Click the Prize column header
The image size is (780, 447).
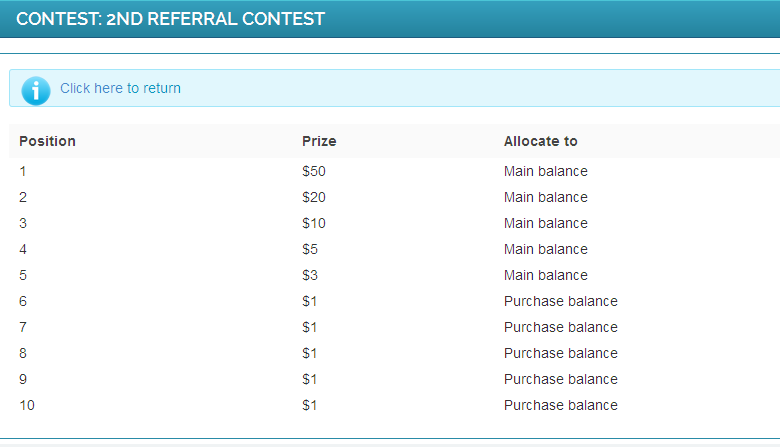[319, 141]
